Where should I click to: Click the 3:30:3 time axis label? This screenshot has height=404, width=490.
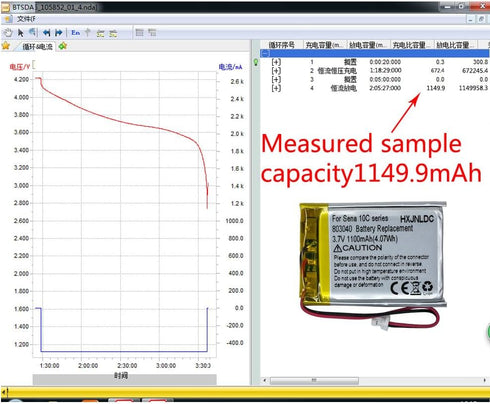tap(203, 365)
